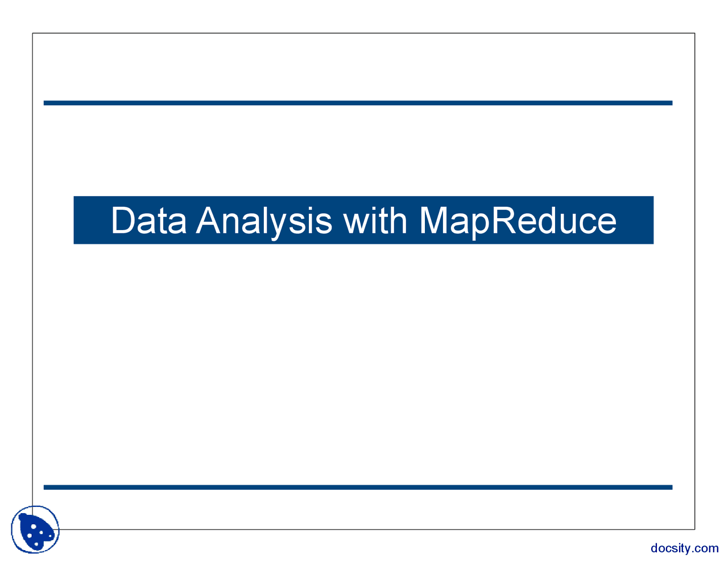Select the word "MapReduce" in the title
This screenshot has width=728, height=562.
tap(518, 220)
